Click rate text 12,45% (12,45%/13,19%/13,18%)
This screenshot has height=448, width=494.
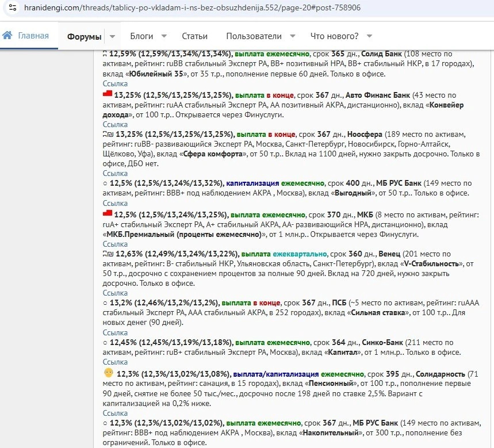click(x=171, y=343)
